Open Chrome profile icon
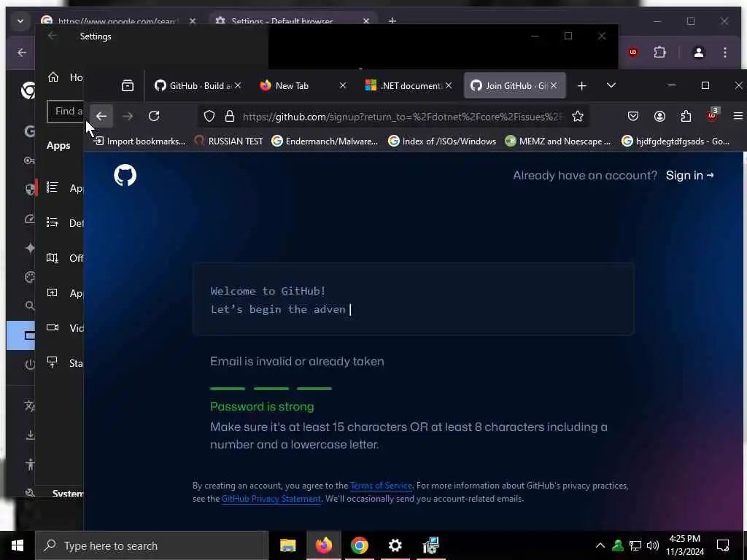Screen dimensions: 747x560 coord(698,52)
